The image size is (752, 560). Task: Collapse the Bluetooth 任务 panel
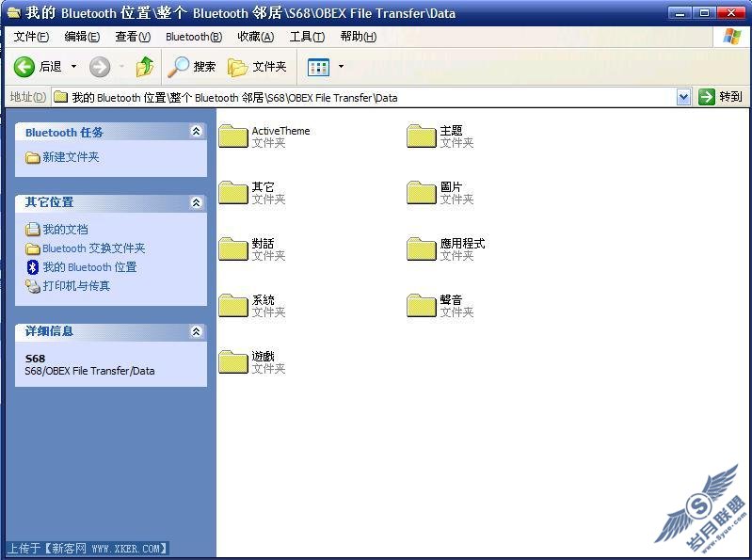tap(196, 132)
